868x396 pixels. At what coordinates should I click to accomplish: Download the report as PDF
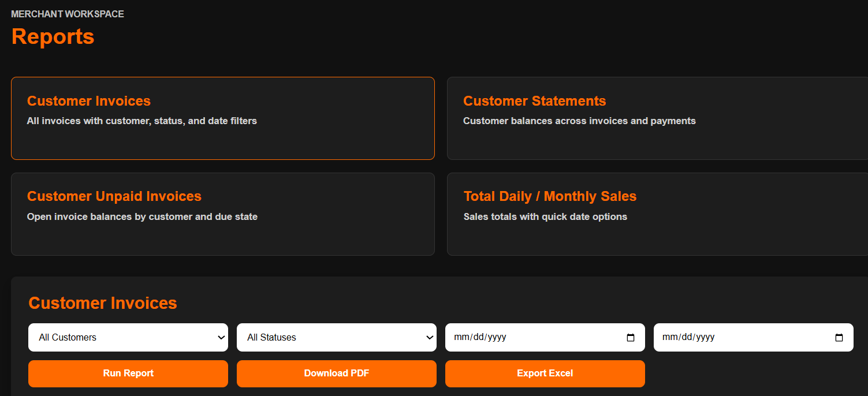337,373
